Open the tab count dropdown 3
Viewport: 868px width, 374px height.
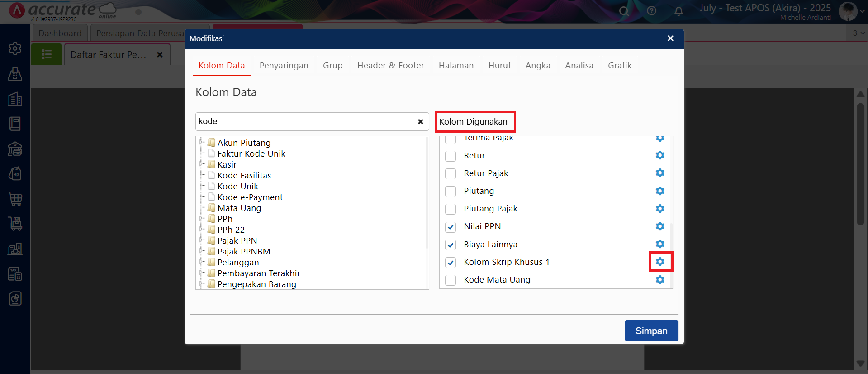(x=858, y=33)
